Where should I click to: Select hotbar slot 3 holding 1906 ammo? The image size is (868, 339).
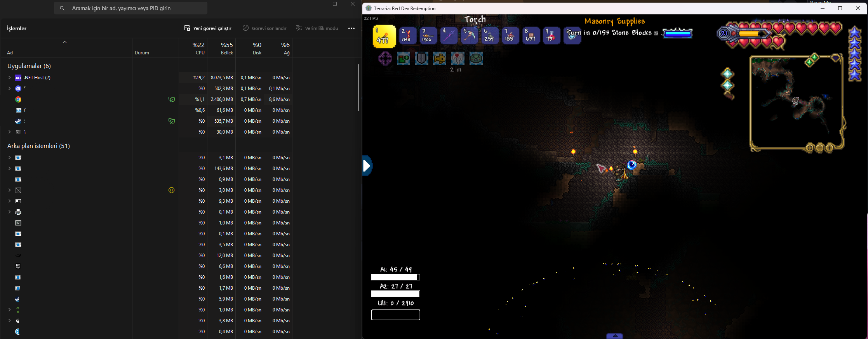pos(428,36)
